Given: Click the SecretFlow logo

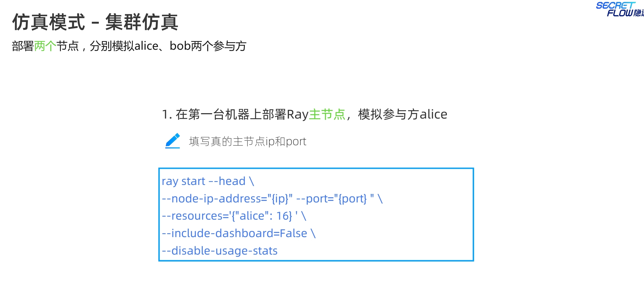Looking at the screenshot, I should point(619,9).
